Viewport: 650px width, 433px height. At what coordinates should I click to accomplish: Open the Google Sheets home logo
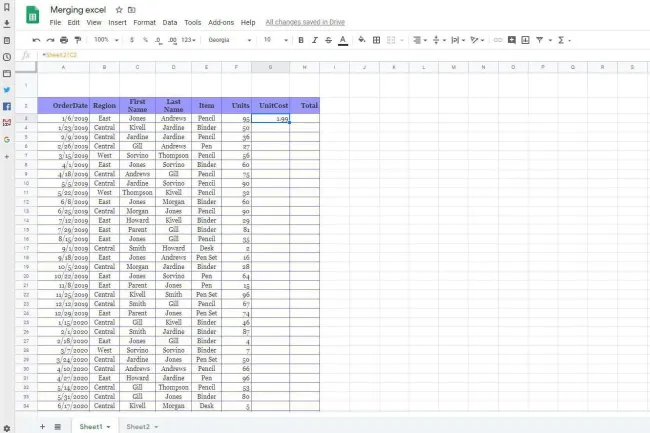tap(32, 15)
